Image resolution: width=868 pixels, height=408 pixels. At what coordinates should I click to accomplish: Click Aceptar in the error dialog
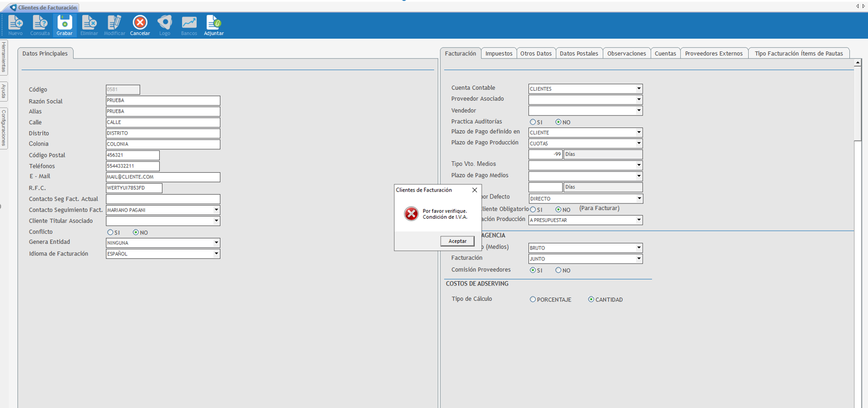(457, 241)
